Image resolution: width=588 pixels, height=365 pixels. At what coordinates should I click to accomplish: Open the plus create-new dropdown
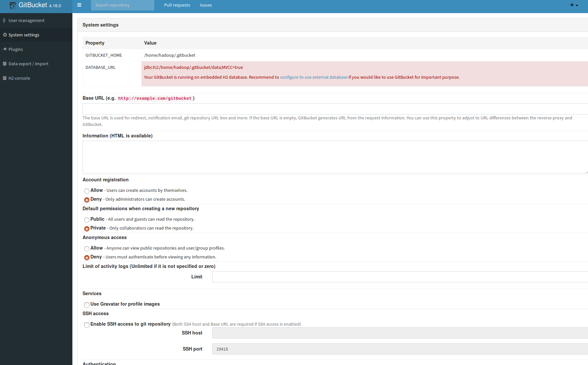pos(574,5)
